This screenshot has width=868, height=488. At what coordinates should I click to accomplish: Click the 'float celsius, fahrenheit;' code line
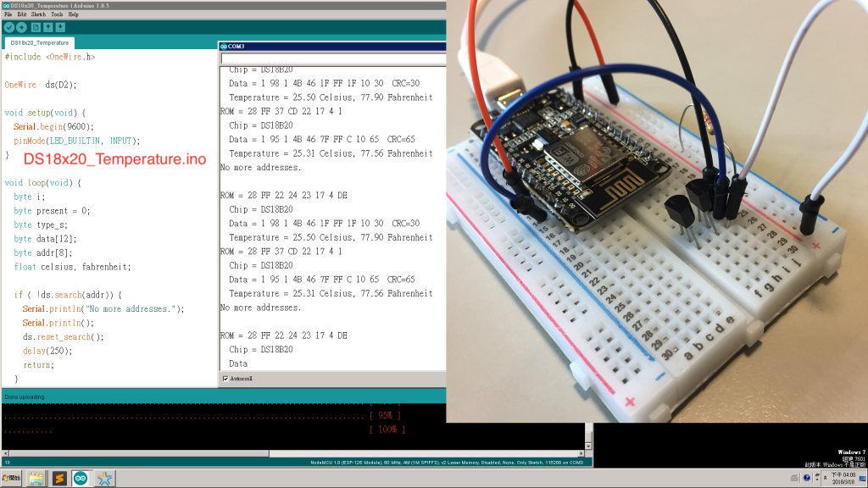tap(73, 267)
